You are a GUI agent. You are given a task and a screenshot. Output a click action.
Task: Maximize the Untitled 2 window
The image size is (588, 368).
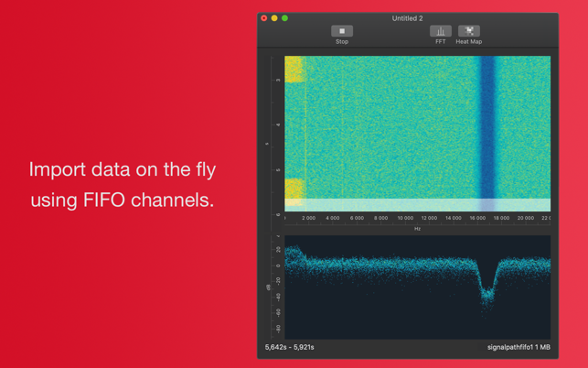[x=285, y=18]
